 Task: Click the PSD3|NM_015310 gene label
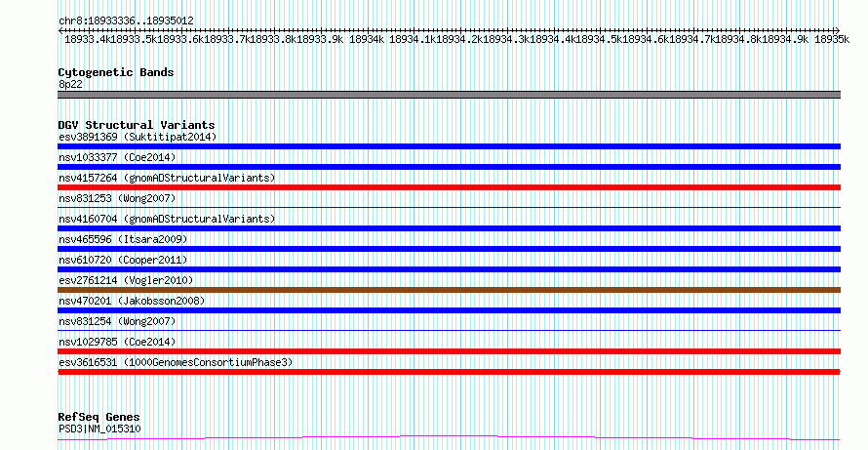99,429
